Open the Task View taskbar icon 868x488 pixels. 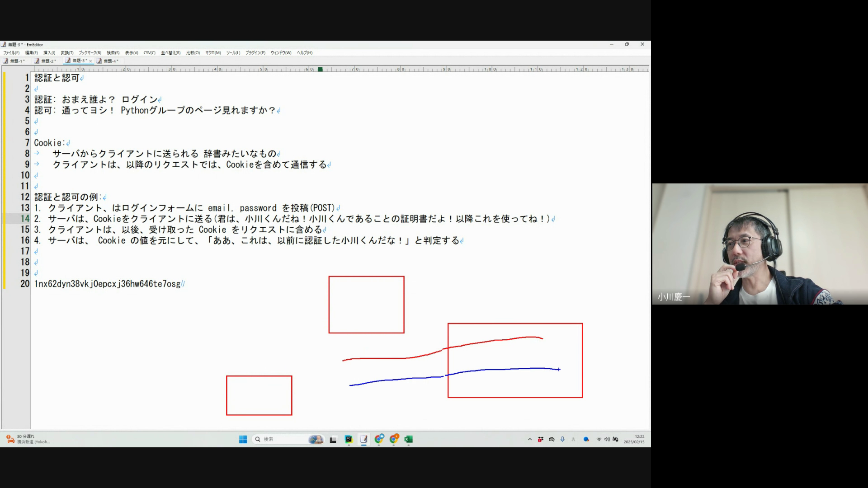[333, 439]
